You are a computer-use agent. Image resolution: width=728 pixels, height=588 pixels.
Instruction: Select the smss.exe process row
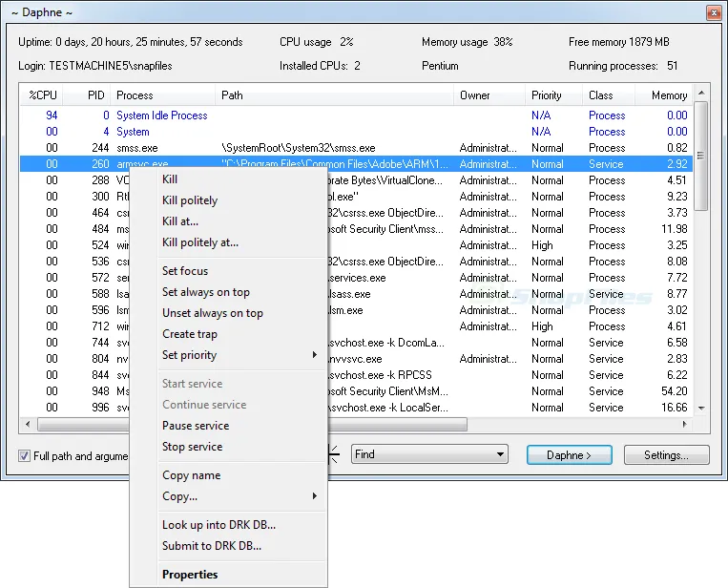[356, 148]
